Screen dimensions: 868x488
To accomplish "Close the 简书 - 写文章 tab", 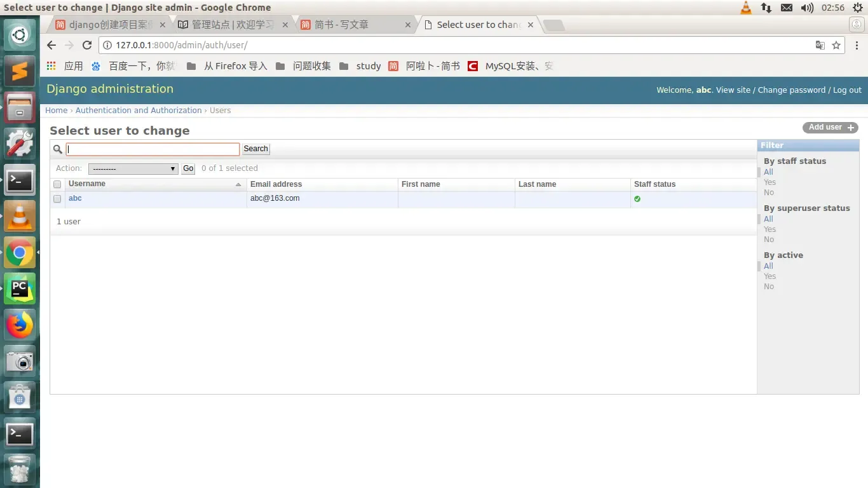I will (407, 25).
